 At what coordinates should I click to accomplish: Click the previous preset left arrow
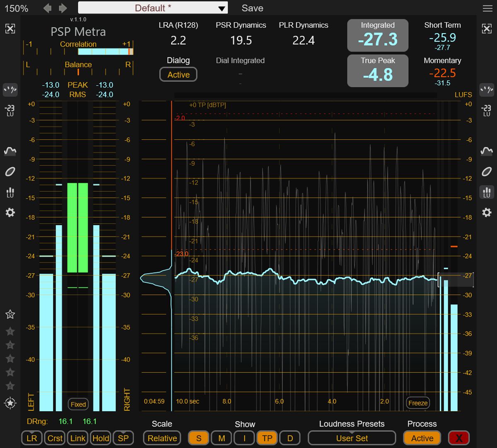click(48, 8)
